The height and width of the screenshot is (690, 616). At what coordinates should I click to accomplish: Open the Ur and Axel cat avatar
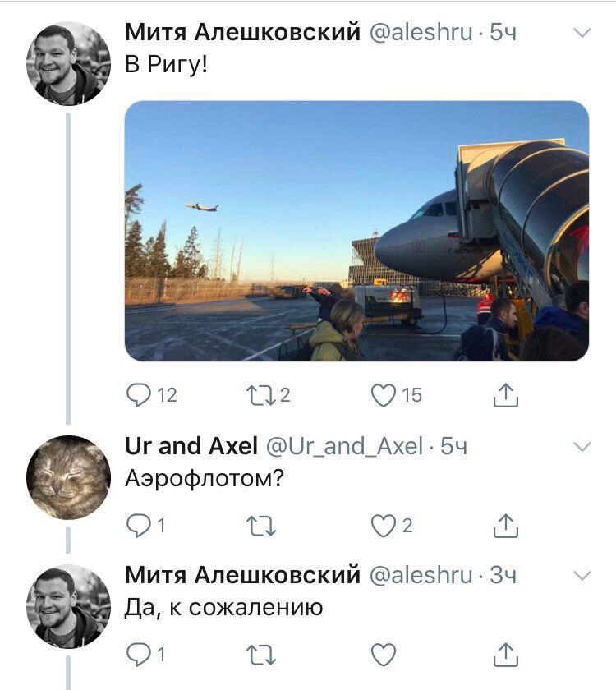coord(68,477)
